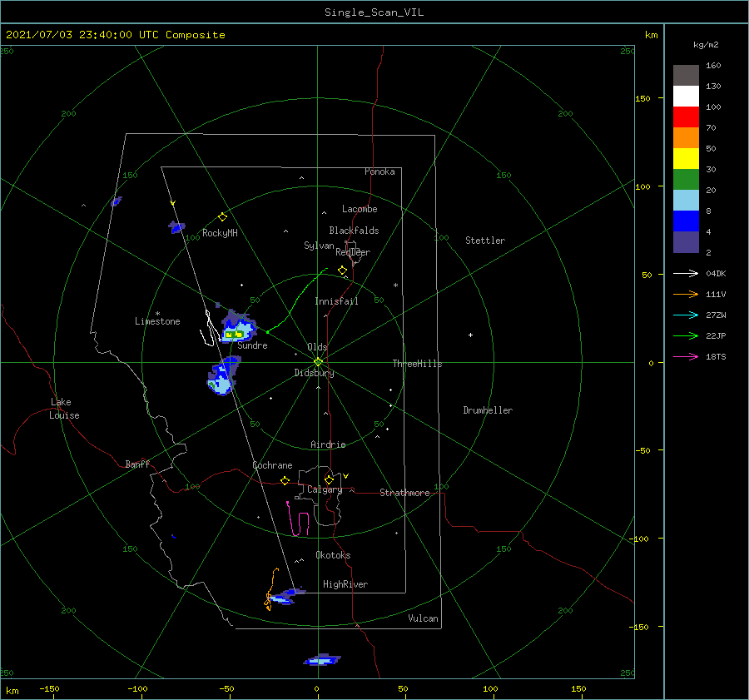
Task: Click the Cochrane city label
Action: tap(272, 465)
